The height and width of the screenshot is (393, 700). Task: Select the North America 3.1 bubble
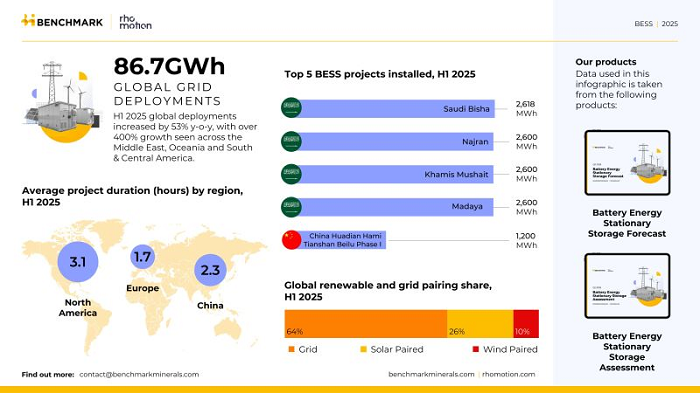[x=78, y=262]
